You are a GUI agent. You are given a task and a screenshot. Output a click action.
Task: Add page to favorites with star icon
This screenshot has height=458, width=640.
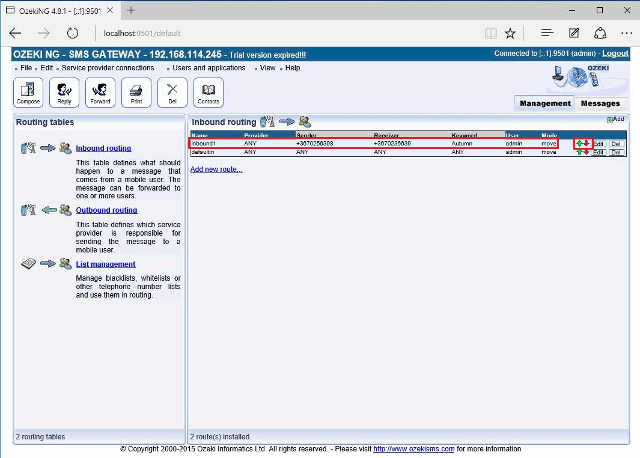(510, 33)
